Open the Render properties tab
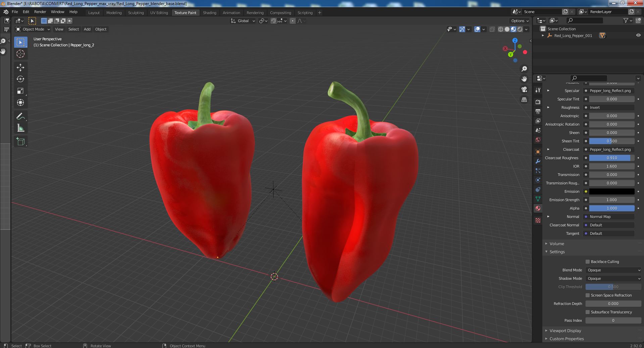Image resolution: width=644 pixels, height=348 pixels. click(x=538, y=102)
